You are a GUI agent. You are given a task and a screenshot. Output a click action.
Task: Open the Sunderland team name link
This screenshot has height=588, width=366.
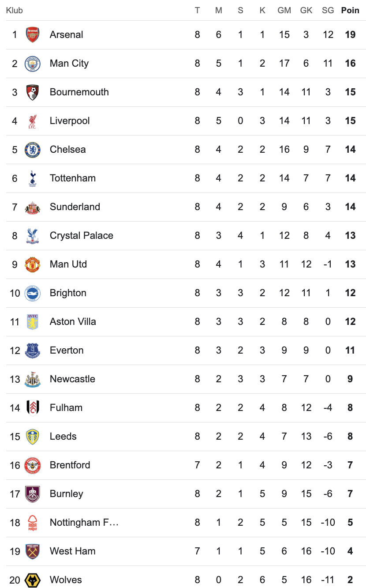tap(75, 207)
